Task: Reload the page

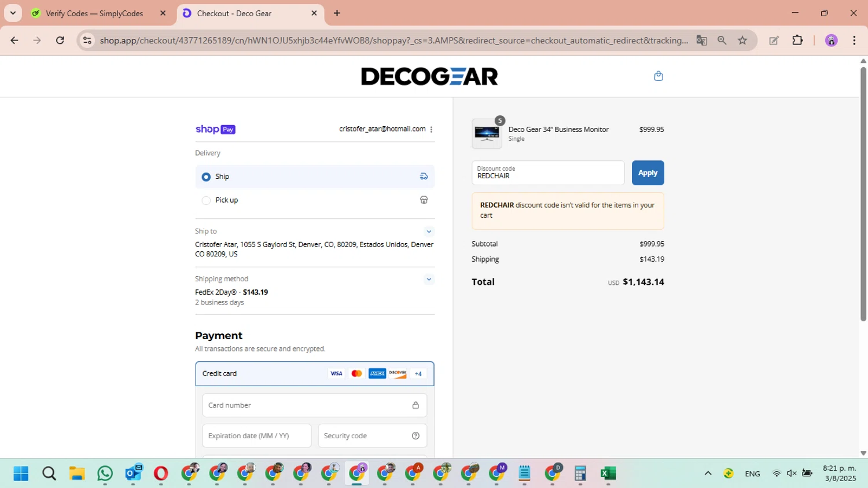Action: coord(60,41)
